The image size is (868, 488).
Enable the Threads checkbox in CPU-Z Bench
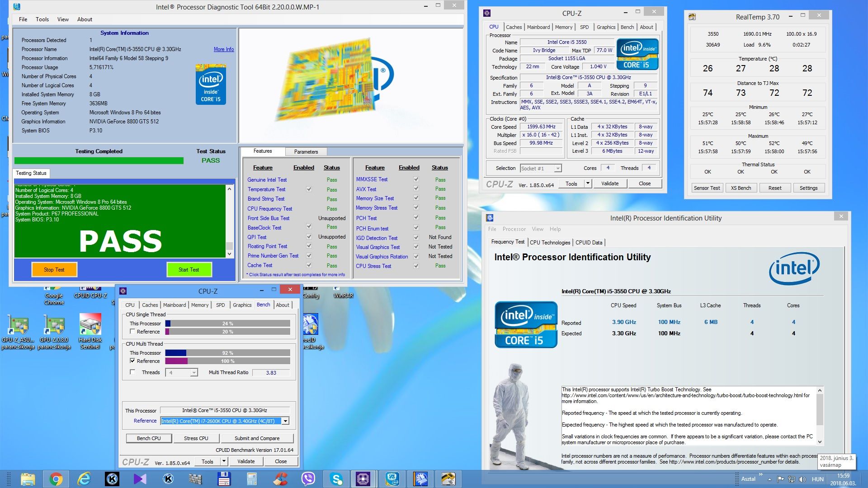pos(132,372)
